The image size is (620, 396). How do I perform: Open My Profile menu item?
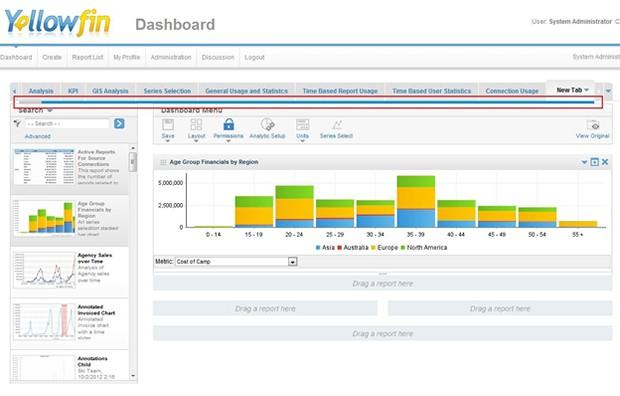(x=127, y=57)
